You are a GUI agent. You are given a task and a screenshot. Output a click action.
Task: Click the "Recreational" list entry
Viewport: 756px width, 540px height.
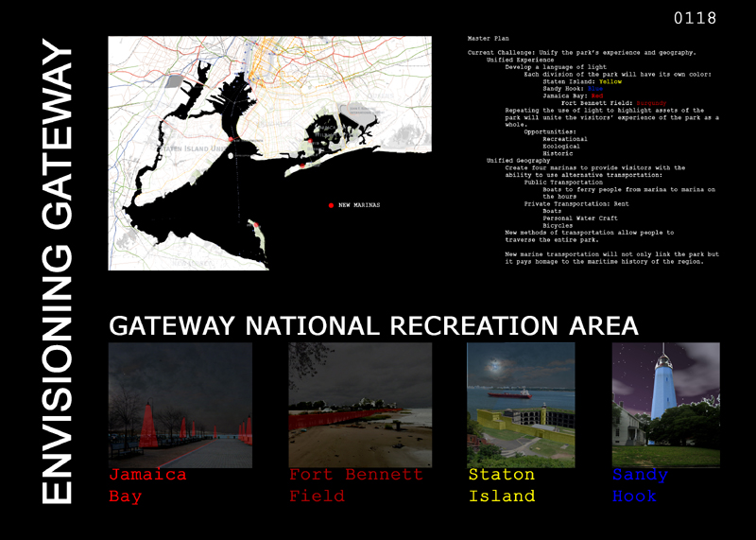pos(565,139)
